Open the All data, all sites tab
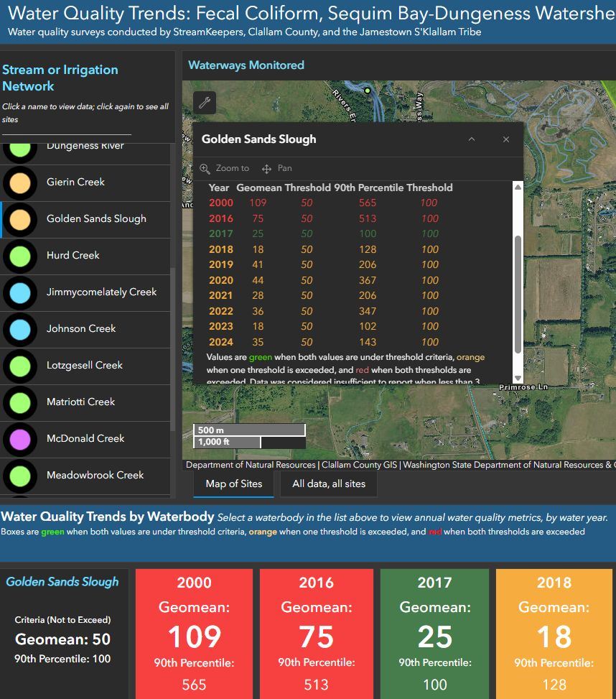 [x=329, y=484]
